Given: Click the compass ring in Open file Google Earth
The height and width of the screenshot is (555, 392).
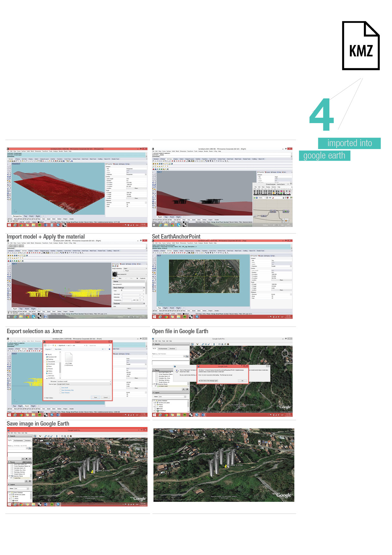Looking at the screenshot, I should click(x=285, y=353).
